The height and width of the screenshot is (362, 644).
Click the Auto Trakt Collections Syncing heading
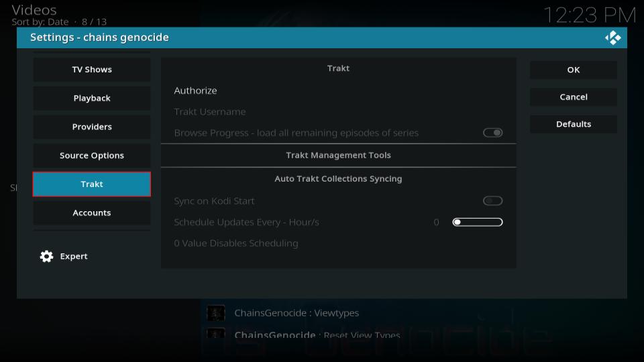pyautogui.click(x=338, y=178)
